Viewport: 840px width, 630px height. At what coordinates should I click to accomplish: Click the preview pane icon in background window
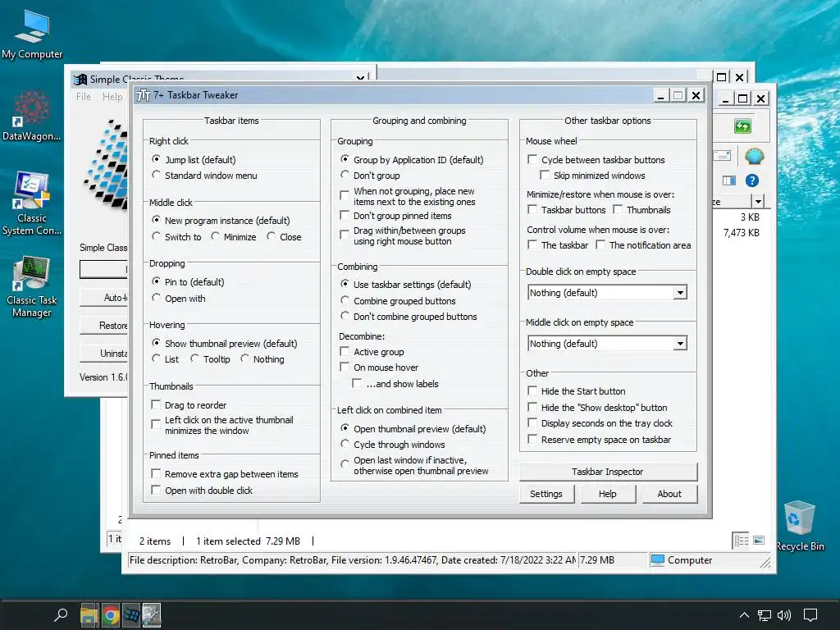click(x=729, y=180)
